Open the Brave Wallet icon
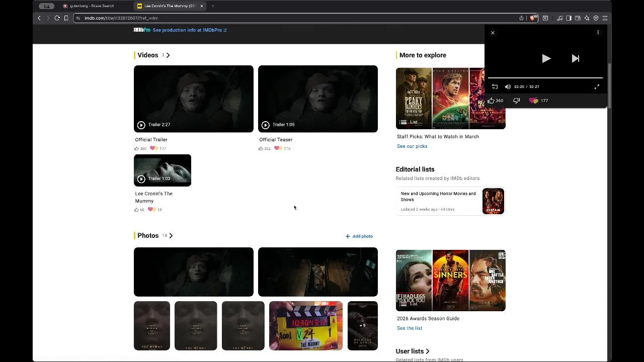Viewport: 644px width, 362px height. [x=578, y=18]
